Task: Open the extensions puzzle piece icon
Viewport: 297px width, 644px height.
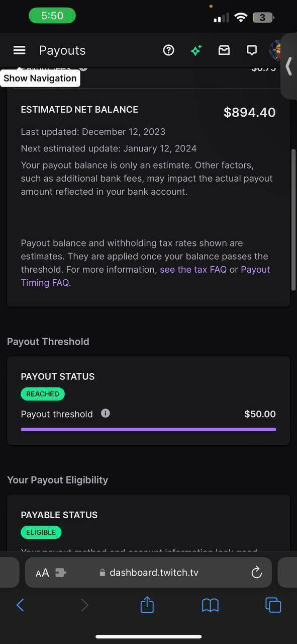Action: pos(61,573)
